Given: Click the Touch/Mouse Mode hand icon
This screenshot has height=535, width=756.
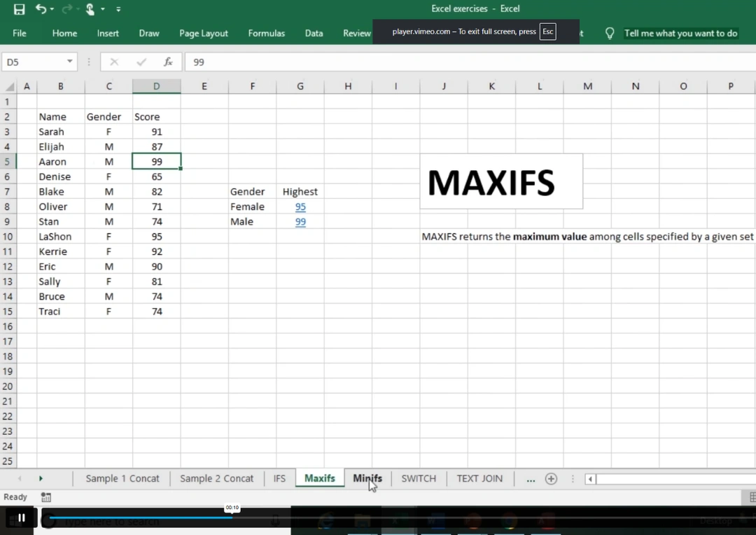Looking at the screenshot, I should click(x=90, y=9).
